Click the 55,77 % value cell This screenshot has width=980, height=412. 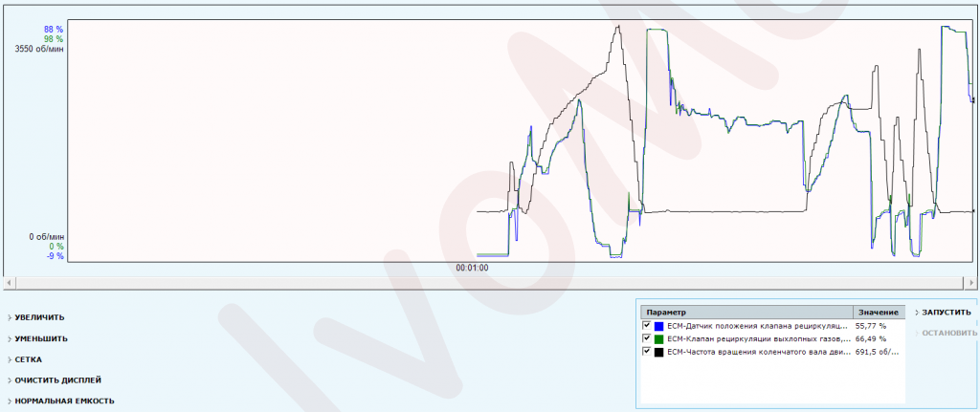(871, 326)
